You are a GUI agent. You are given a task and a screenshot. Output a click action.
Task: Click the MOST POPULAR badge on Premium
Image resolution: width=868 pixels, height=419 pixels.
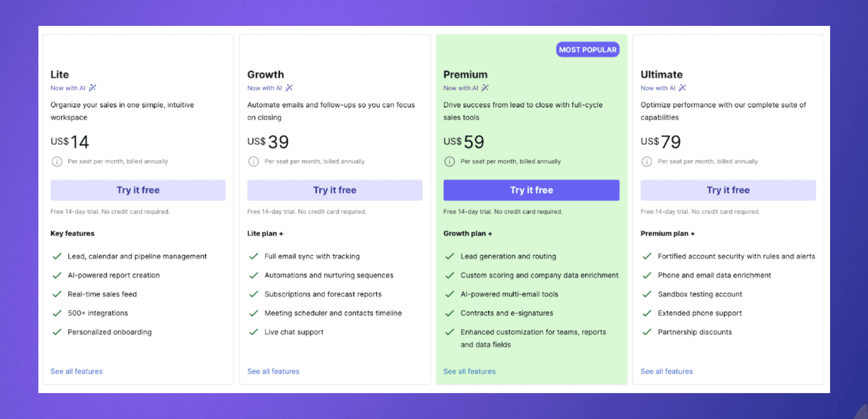point(587,49)
